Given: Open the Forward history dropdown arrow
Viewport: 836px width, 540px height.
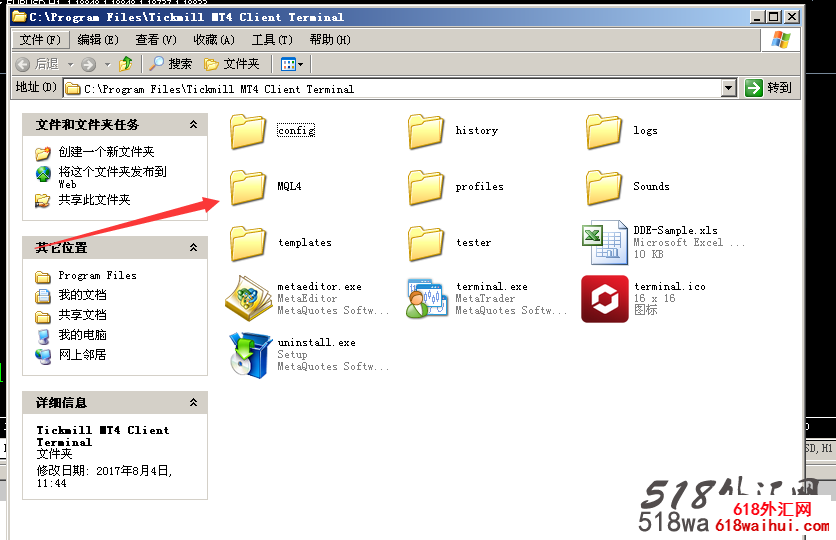Looking at the screenshot, I should point(107,65).
